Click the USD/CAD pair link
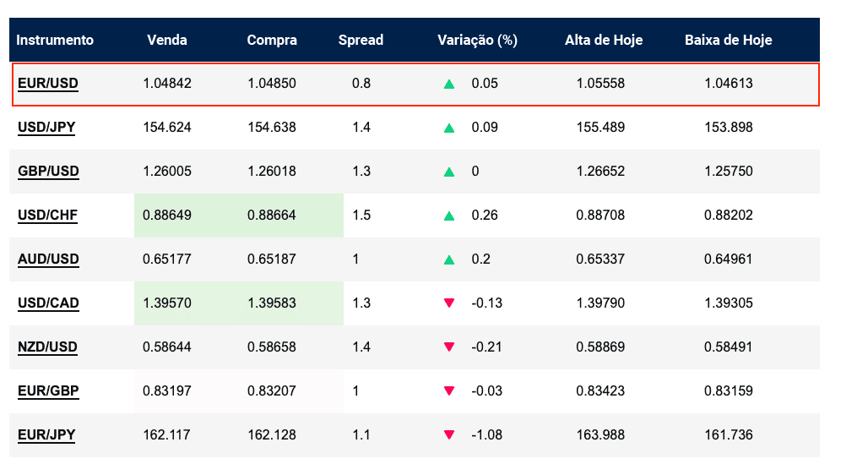 [48, 303]
